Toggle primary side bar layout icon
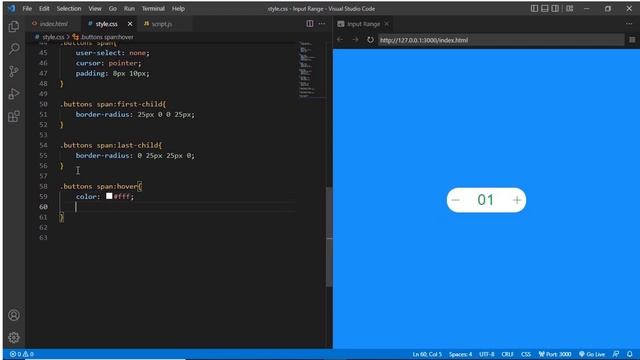 (x=534, y=8)
